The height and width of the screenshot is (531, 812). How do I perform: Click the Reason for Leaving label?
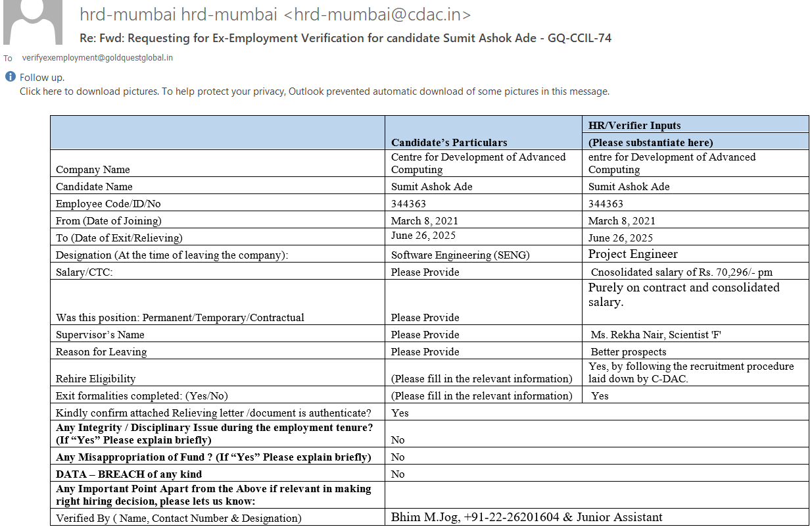point(101,351)
